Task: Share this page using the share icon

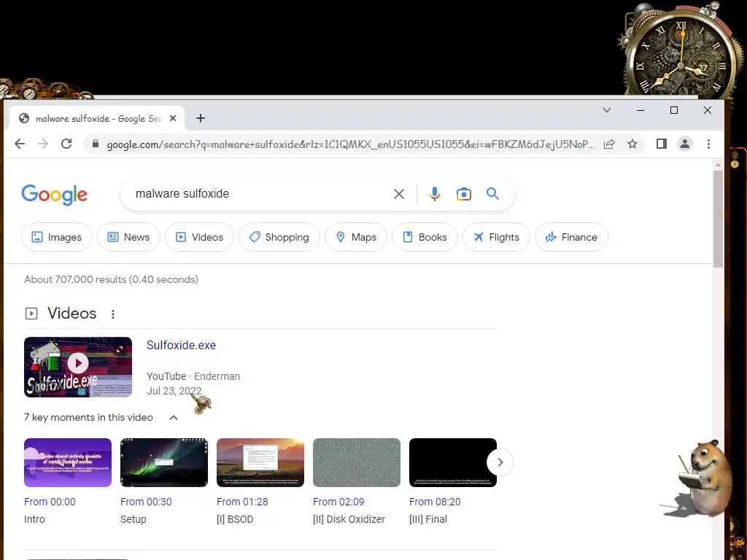Action: (609, 144)
